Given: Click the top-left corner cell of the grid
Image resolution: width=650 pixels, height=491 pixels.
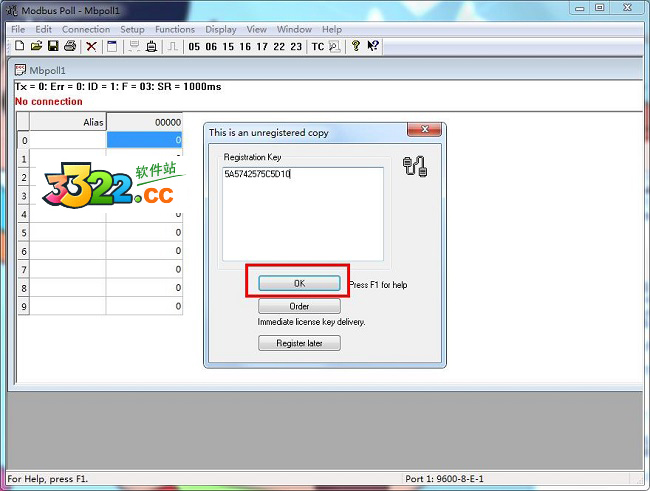Looking at the screenshot, I should pyautogui.click(x=24, y=122).
